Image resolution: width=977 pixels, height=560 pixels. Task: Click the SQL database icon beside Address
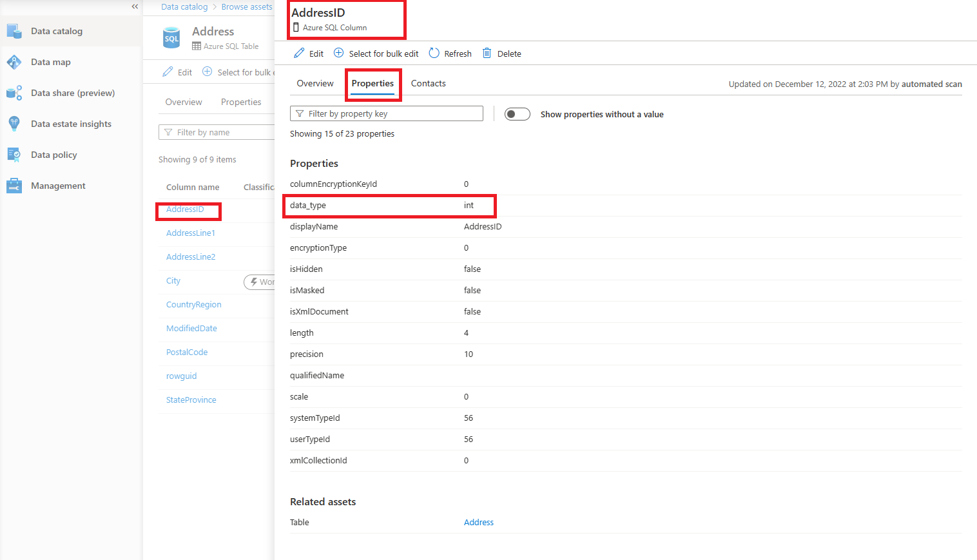click(171, 38)
